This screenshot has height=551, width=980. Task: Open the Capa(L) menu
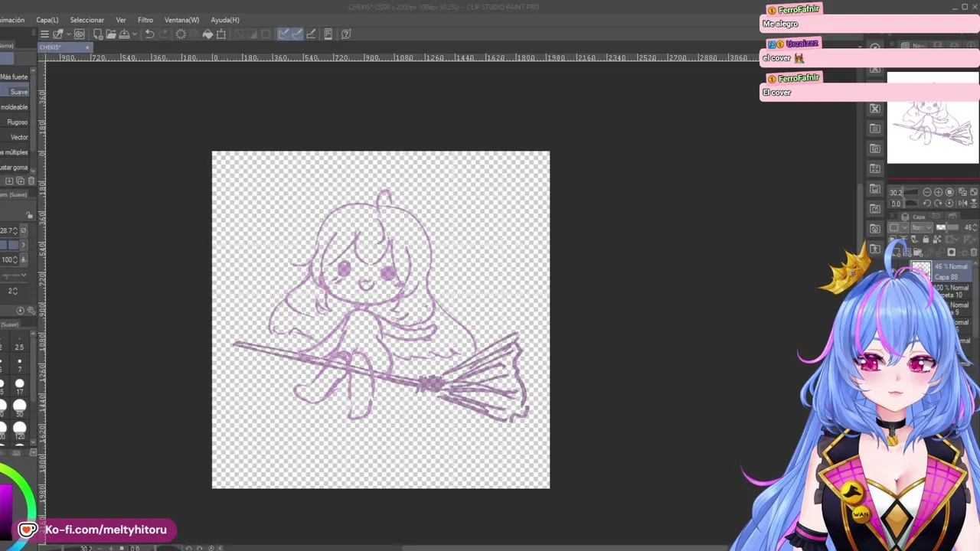point(47,20)
